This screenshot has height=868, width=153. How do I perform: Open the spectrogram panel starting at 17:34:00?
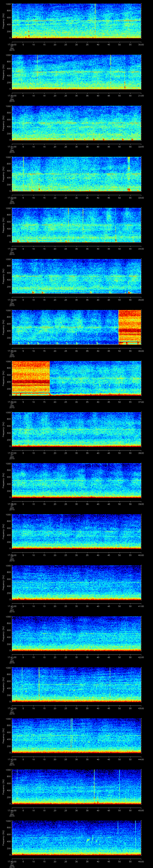76,276
